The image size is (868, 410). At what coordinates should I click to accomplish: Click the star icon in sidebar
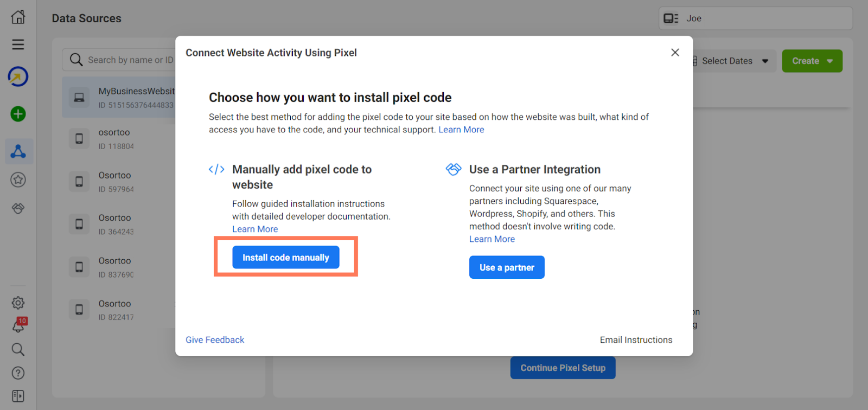click(x=18, y=180)
